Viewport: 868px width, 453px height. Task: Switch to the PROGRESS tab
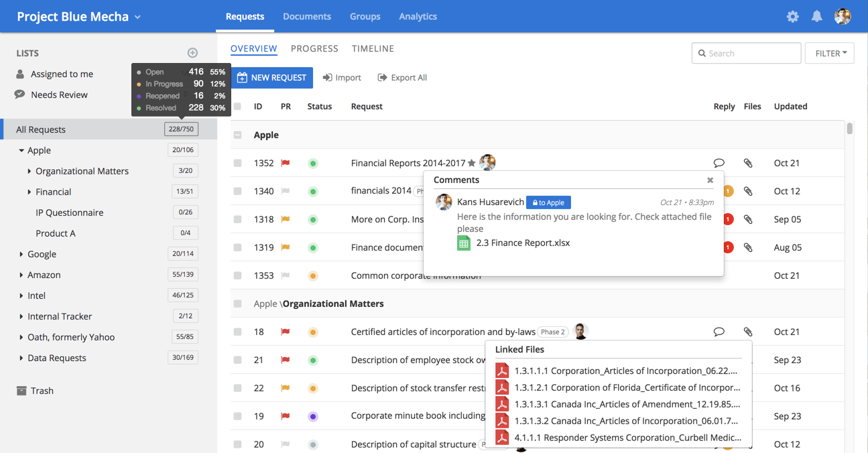[x=314, y=48]
